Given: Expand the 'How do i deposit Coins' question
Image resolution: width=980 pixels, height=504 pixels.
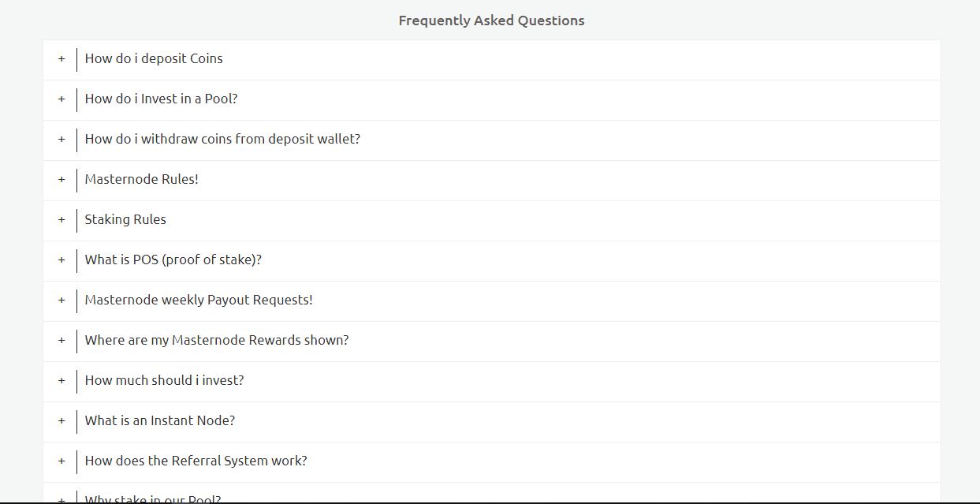Looking at the screenshot, I should pyautogui.click(x=154, y=59).
